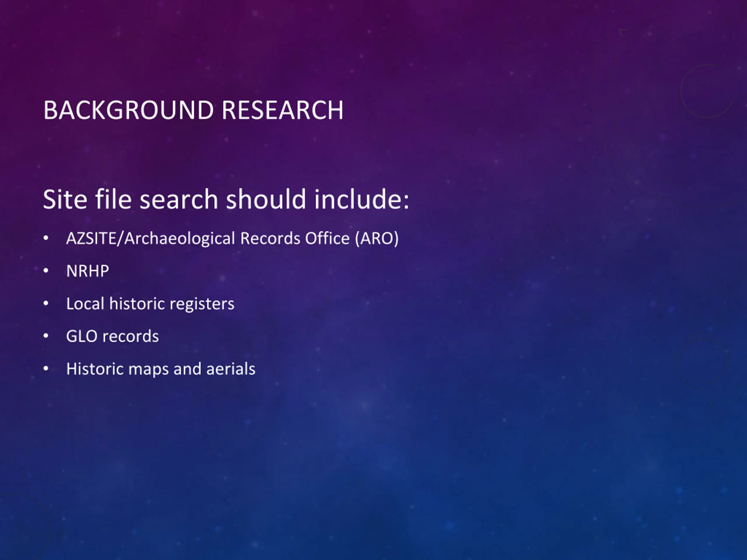Click the 'GLO records' bullet text

click(x=112, y=336)
